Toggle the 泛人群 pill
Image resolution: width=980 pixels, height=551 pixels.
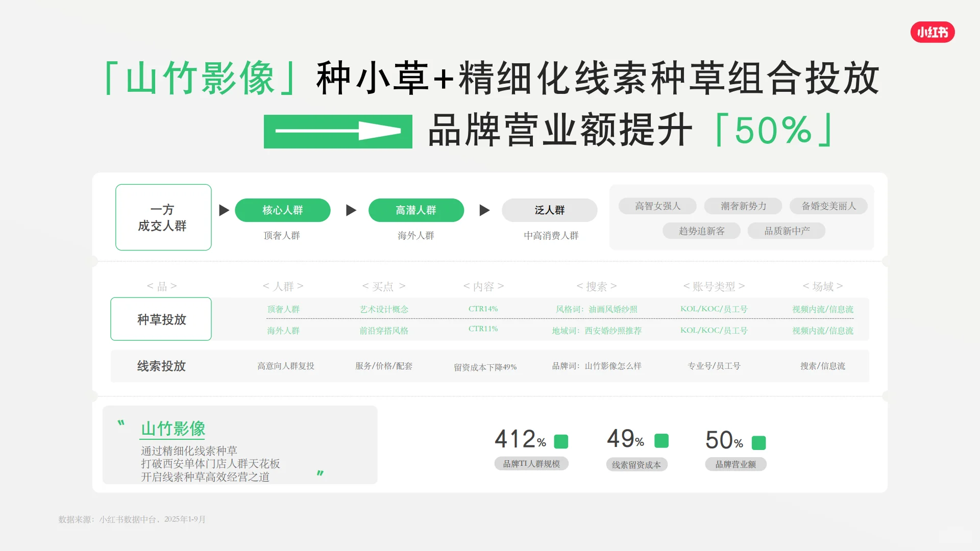click(550, 210)
